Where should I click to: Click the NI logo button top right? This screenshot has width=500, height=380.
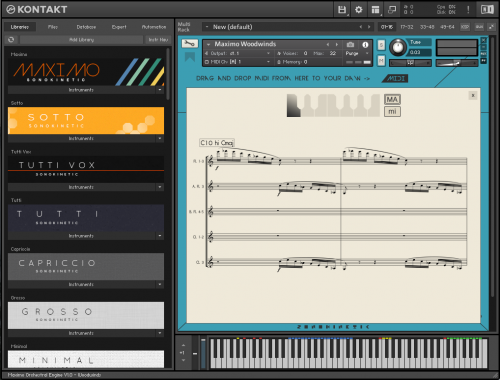point(487,10)
